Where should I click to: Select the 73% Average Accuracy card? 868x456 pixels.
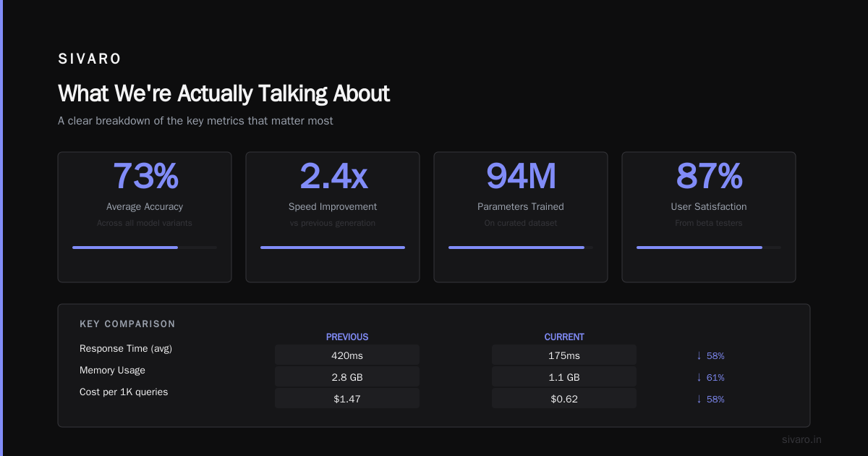(x=145, y=217)
